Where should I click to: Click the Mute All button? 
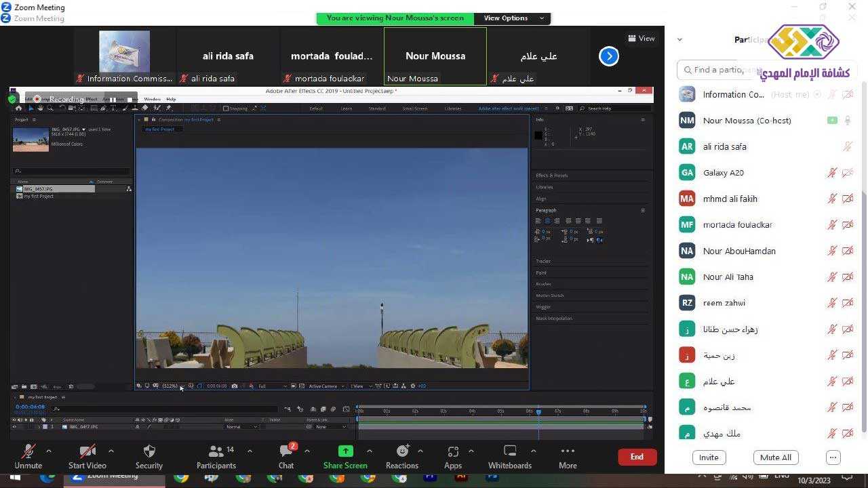coord(776,457)
